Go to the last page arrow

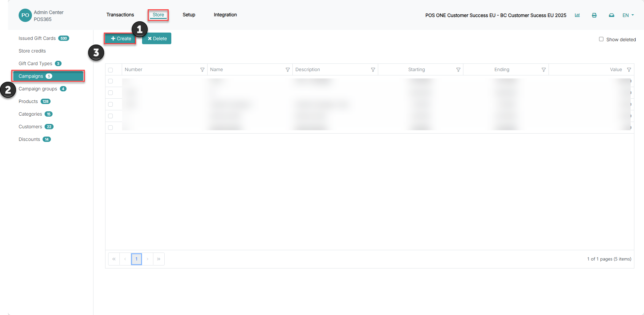click(159, 259)
